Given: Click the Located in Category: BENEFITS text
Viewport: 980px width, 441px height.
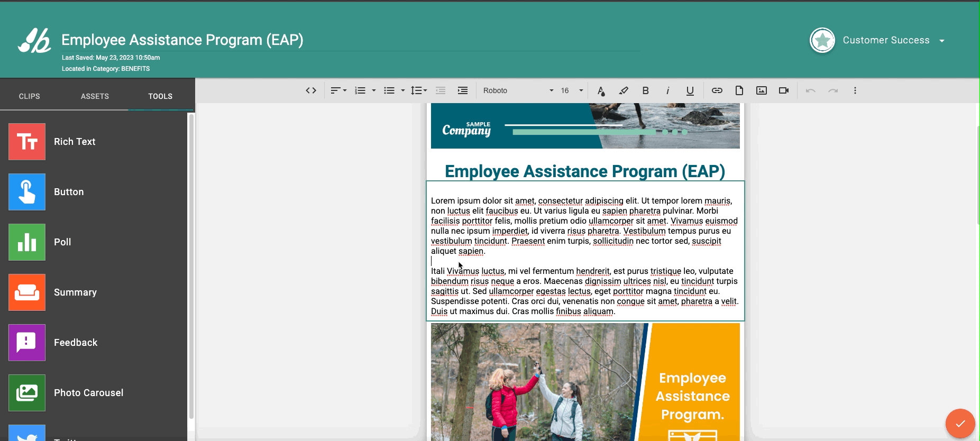Looking at the screenshot, I should [106, 69].
